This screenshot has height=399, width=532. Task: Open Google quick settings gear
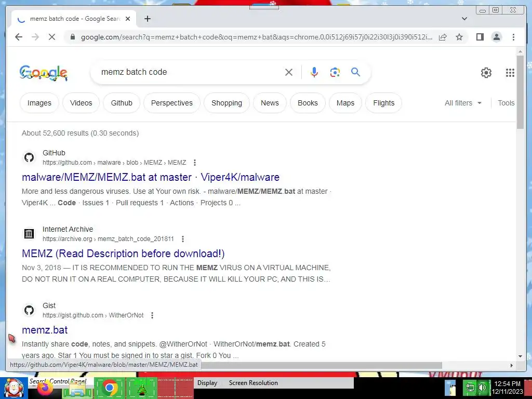[x=486, y=73]
